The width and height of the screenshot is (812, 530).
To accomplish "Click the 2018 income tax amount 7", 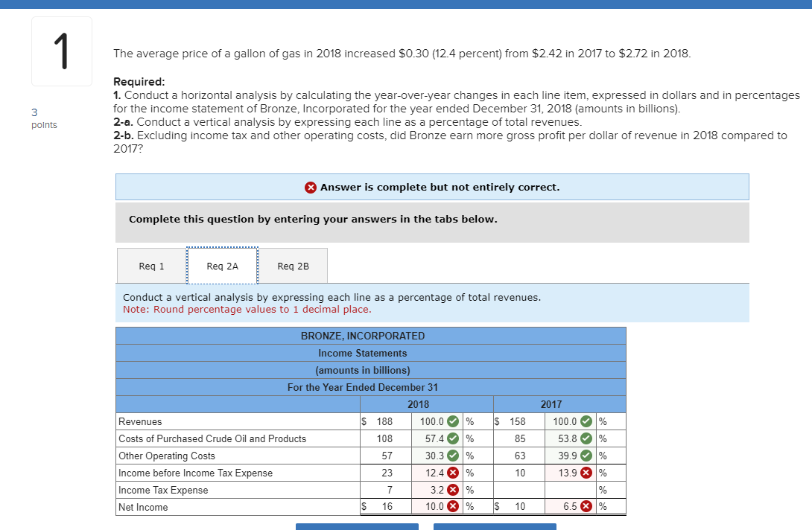I will (390, 490).
